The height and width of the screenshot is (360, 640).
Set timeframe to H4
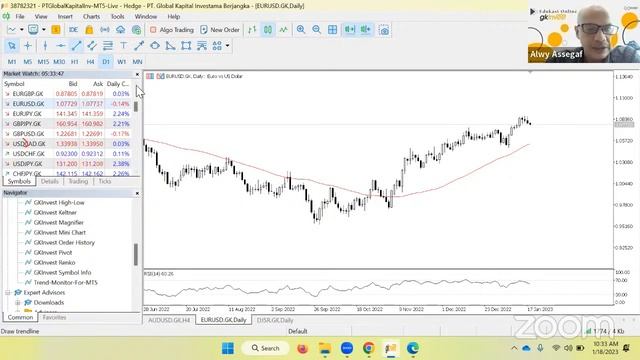tap(90, 62)
